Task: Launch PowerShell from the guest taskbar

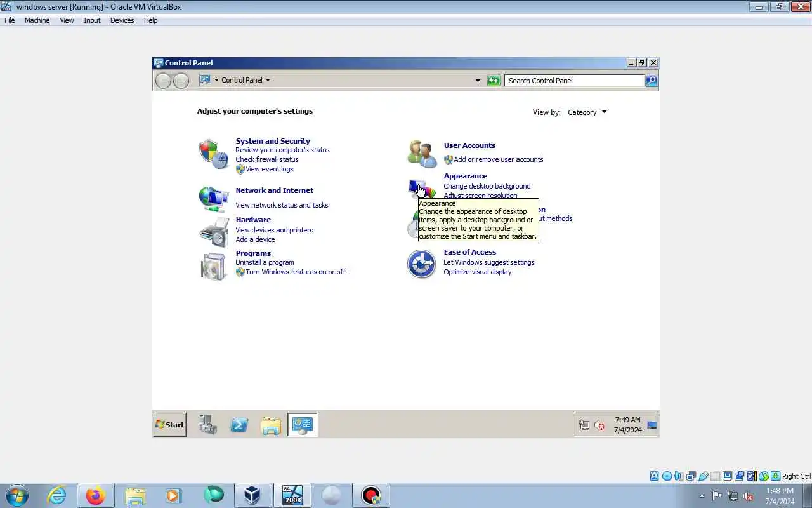Action: click(x=239, y=425)
